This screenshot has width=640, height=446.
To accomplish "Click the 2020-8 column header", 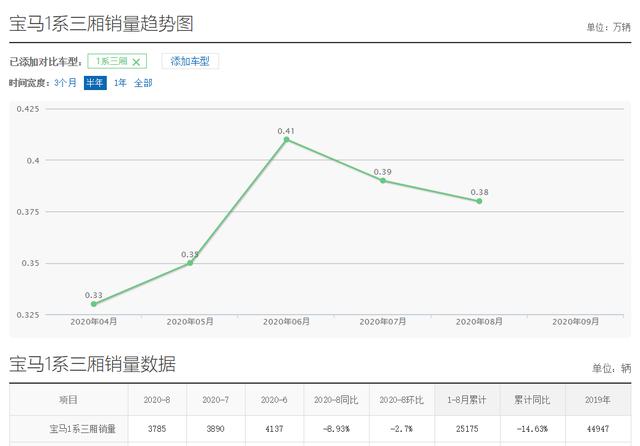I will point(157,400).
